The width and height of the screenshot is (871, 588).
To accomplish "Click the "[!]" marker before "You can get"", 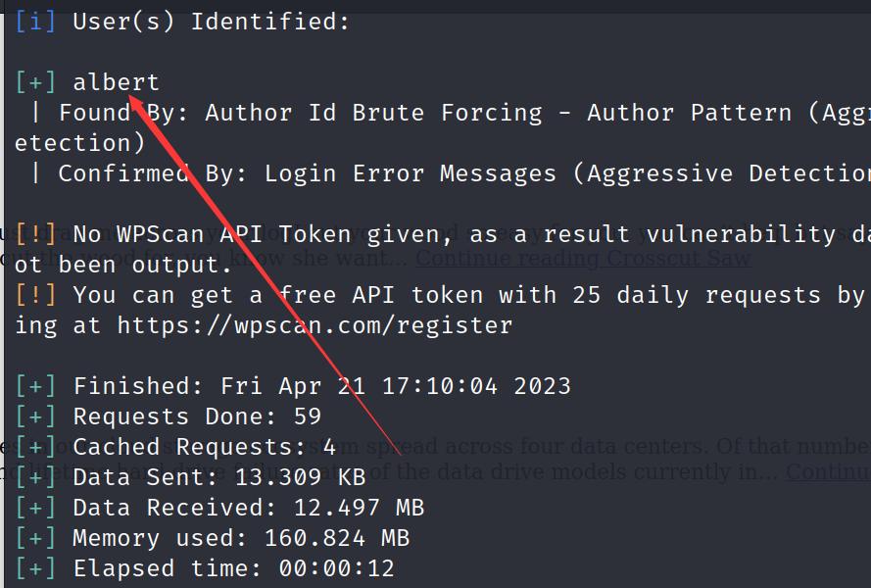I will (35, 295).
